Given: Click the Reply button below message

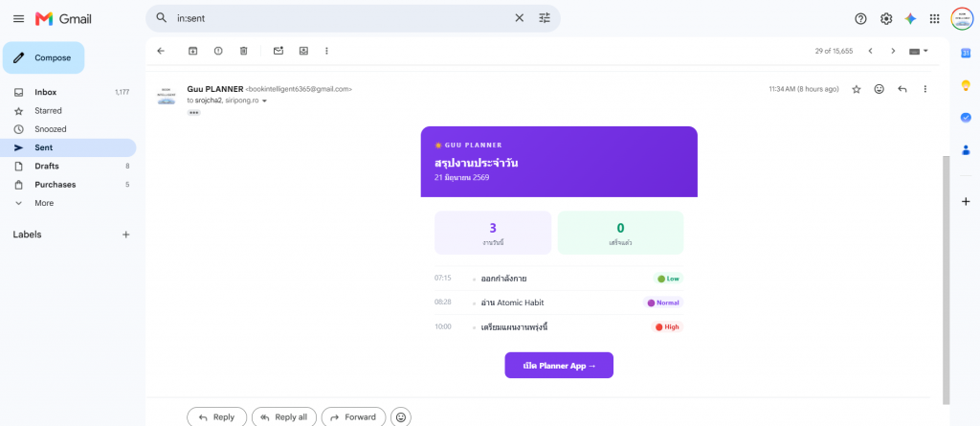Looking at the screenshot, I should [x=217, y=417].
